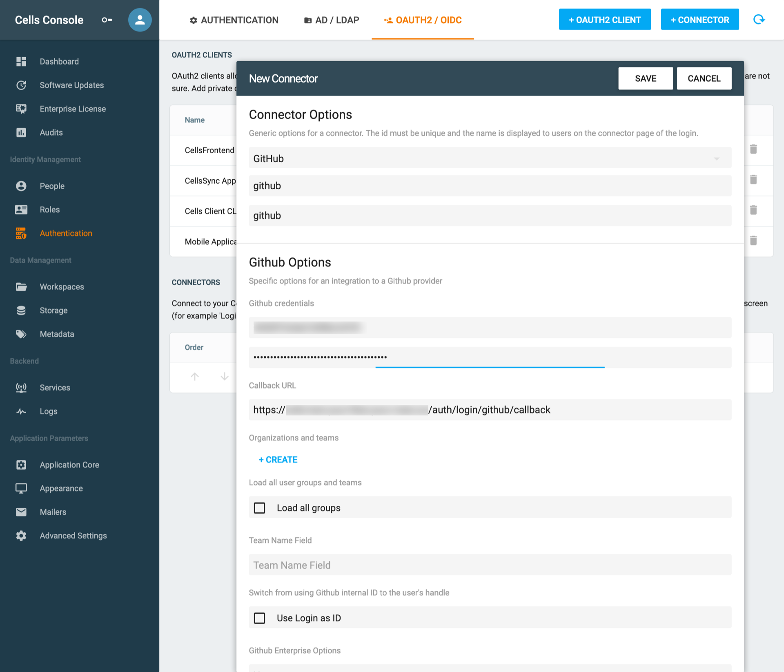Click the Cells Console title

coord(49,20)
